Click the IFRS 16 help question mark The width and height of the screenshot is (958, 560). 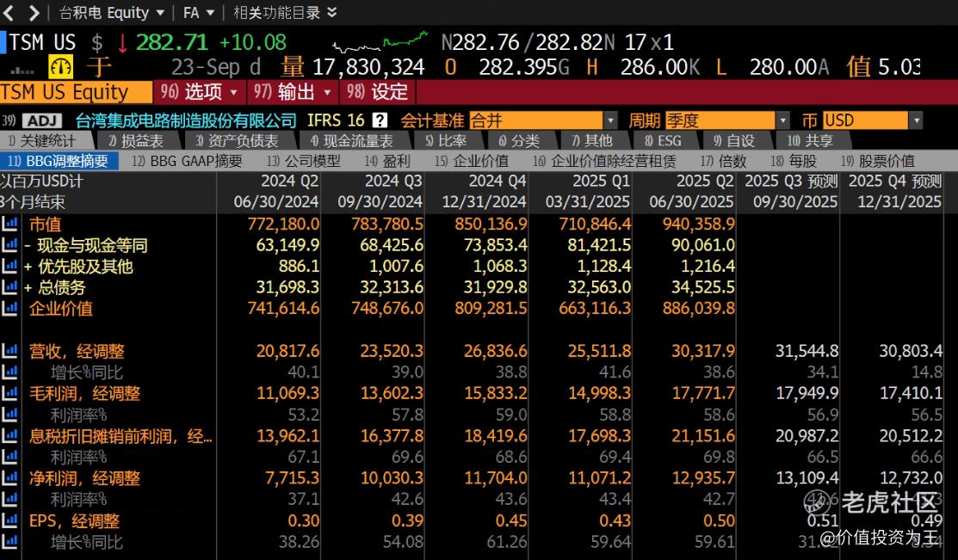pos(380,120)
